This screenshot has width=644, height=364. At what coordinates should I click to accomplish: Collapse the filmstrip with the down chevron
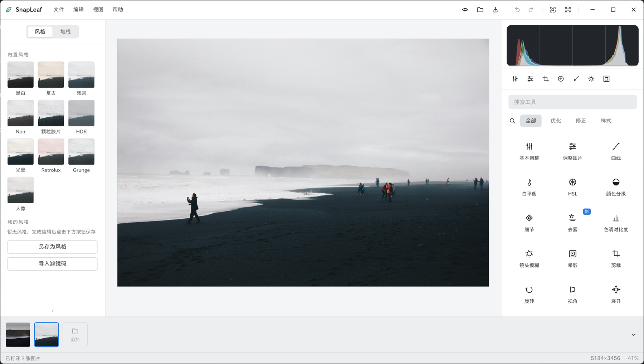click(634, 335)
